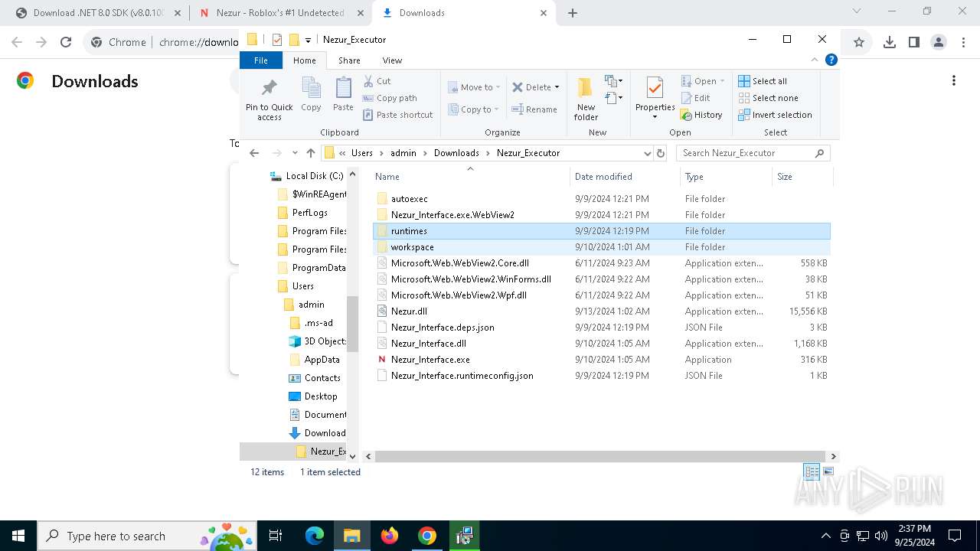The height and width of the screenshot is (551, 980).
Task: Go up one folder level arrow
Action: [310, 153]
